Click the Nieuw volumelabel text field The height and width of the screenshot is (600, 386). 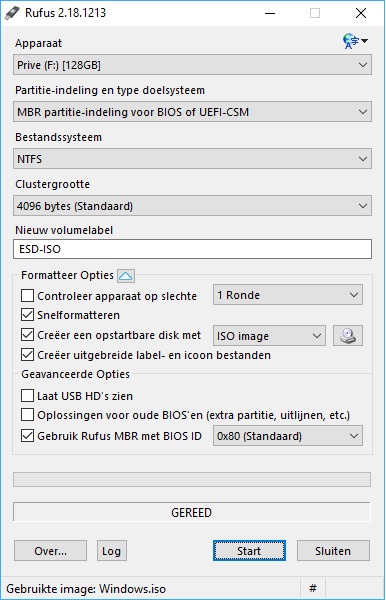(x=192, y=249)
